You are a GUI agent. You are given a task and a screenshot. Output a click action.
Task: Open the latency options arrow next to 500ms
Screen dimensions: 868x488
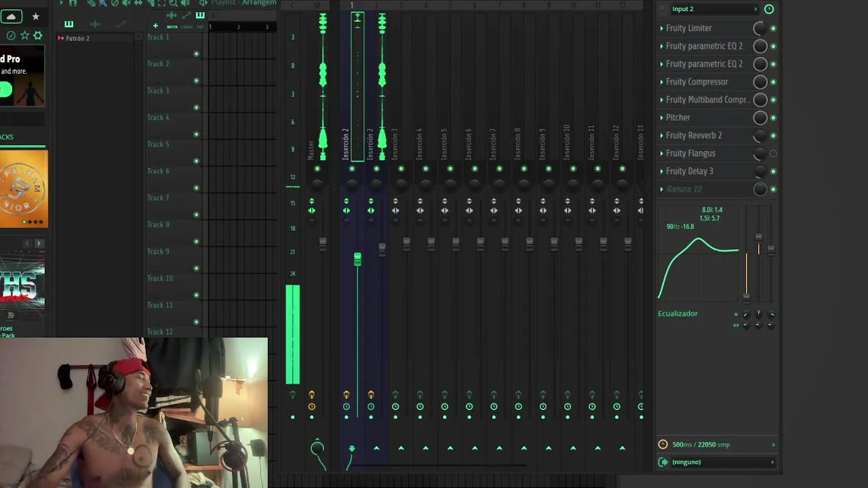[773, 445]
